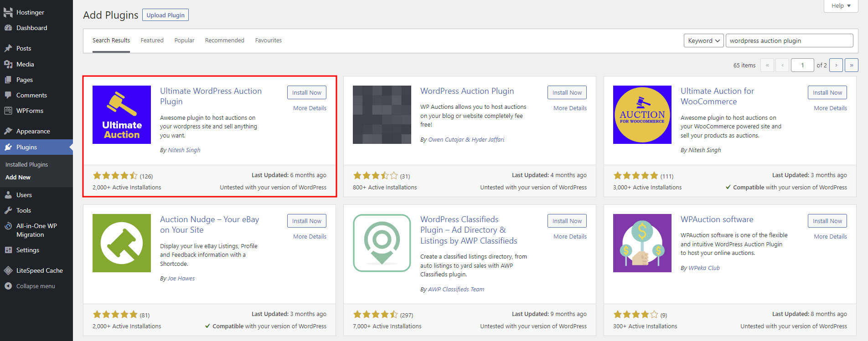Click the plugin search text field

[789, 41]
